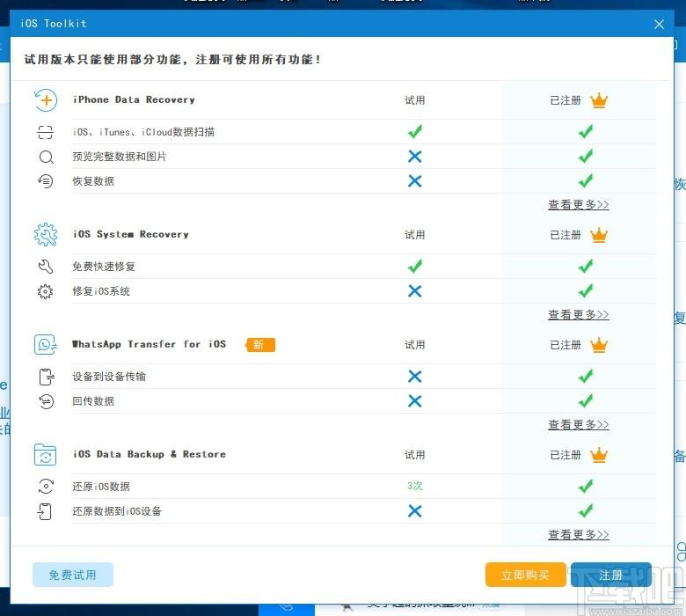Click trial green check for iOS、iTunes、iCloud数据扫描
The width and height of the screenshot is (686, 616).
[415, 131]
